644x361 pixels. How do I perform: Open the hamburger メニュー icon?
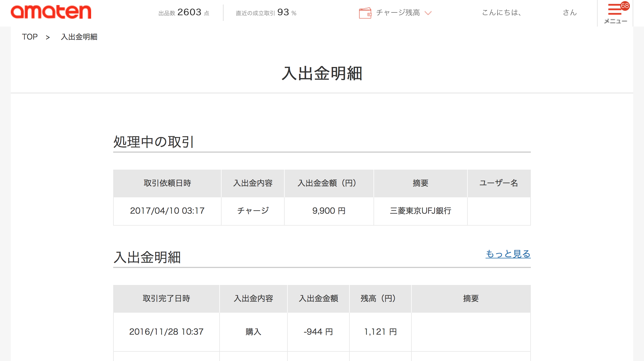tap(614, 10)
